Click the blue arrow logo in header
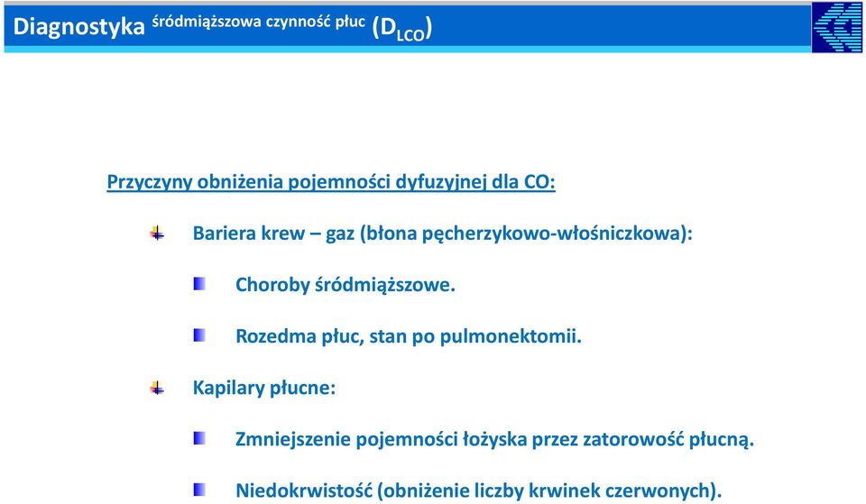Image resolution: width=866 pixels, height=504 pixels. click(837, 27)
